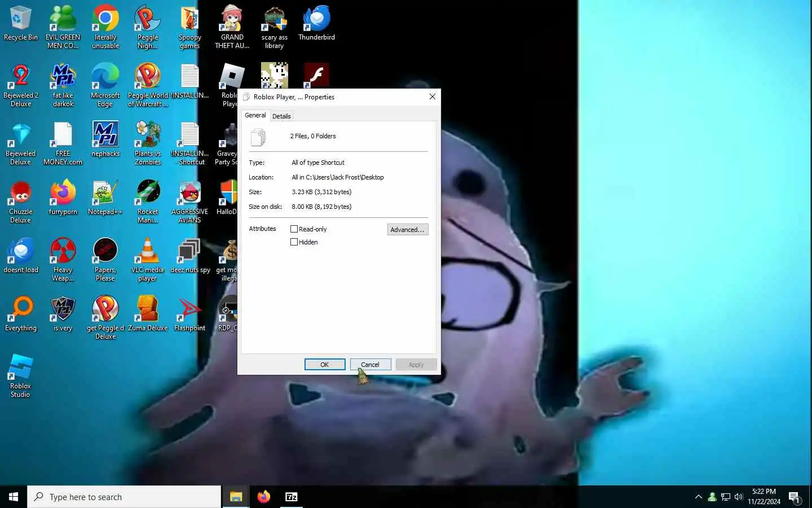Viewport: 812px width, 508px height.
Task: Select the Bejeweled Deluxe diamond icon
Action: click(x=21, y=143)
